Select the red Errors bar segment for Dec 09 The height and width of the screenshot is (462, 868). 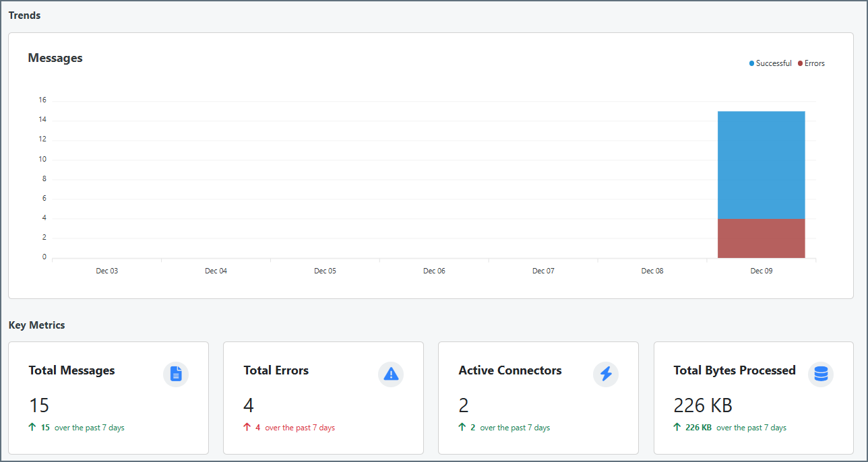(761, 238)
